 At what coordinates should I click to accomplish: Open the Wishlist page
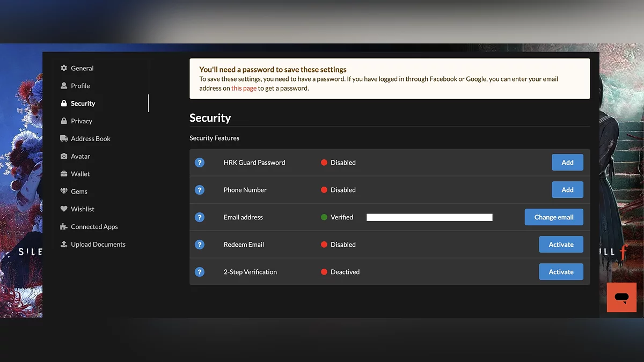[x=83, y=209]
